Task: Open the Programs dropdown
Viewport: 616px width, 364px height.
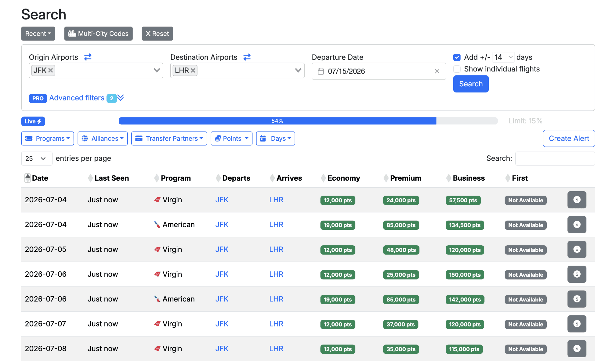Action: [47, 138]
